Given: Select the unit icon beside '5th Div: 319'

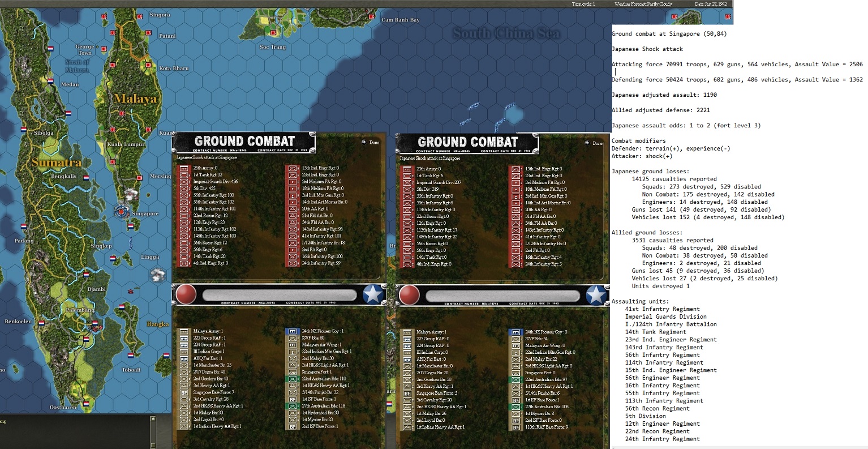Looking at the screenshot, I should [407, 189].
